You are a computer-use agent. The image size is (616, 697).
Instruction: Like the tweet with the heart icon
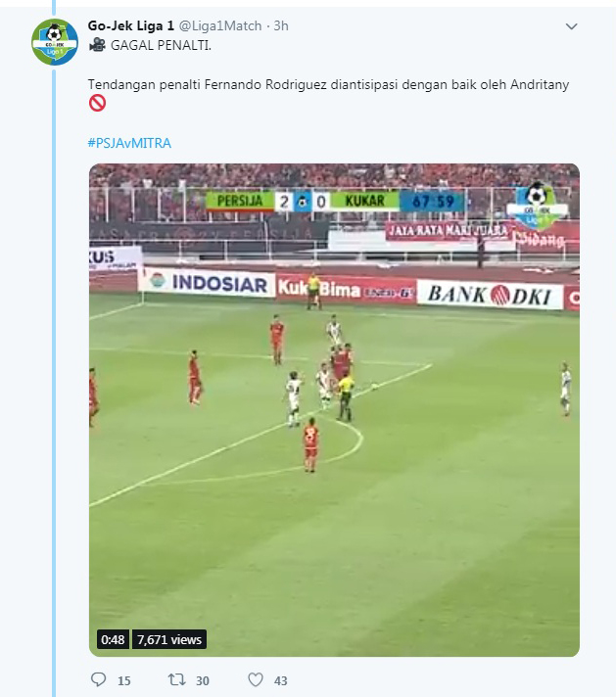point(256,679)
